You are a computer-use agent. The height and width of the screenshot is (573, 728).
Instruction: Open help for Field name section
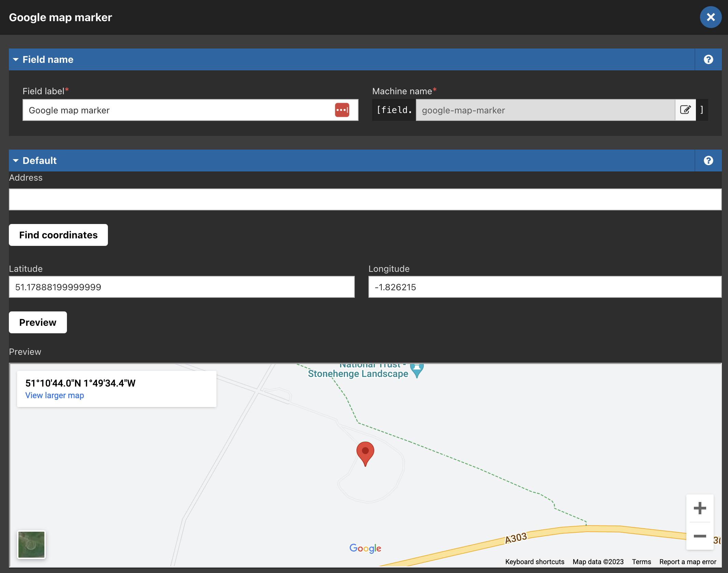point(708,59)
